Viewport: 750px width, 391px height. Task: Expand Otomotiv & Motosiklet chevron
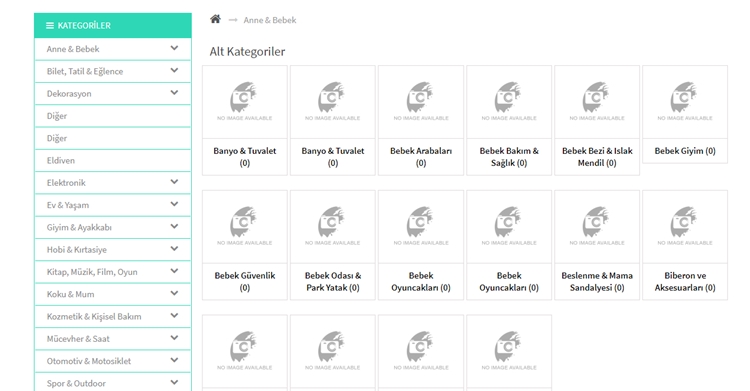click(174, 360)
